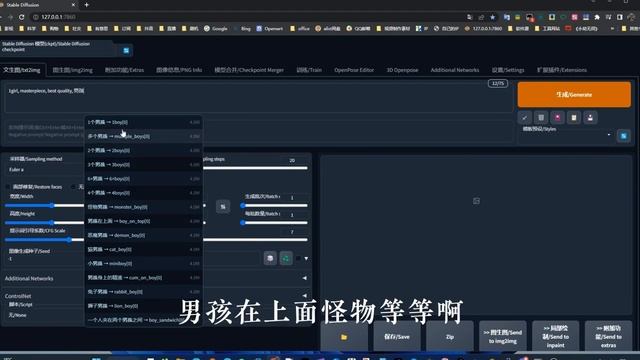Image resolution: width=640 pixels, height=360 pixels.
Task: Click the open output folder button
Action: coord(344,337)
